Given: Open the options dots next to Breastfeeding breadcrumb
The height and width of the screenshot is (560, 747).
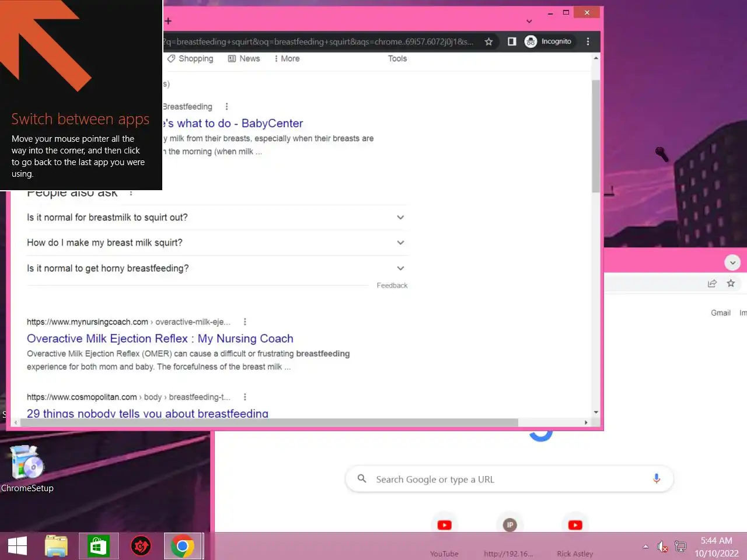Looking at the screenshot, I should [x=226, y=107].
